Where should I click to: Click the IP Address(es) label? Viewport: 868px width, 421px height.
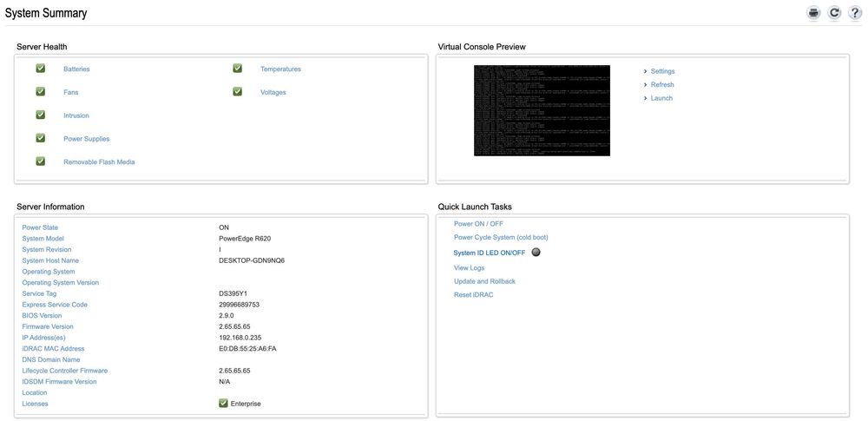[x=43, y=338]
